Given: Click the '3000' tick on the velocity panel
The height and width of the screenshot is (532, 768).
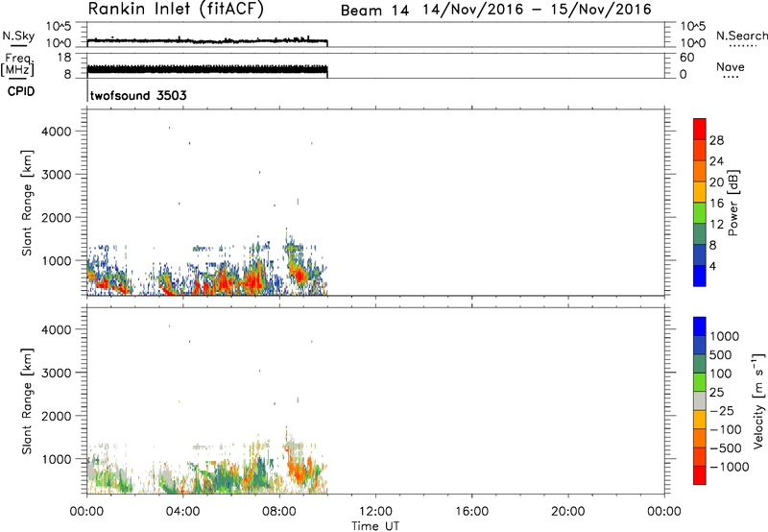Looking at the screenshot, I should (x=57, y=373).
